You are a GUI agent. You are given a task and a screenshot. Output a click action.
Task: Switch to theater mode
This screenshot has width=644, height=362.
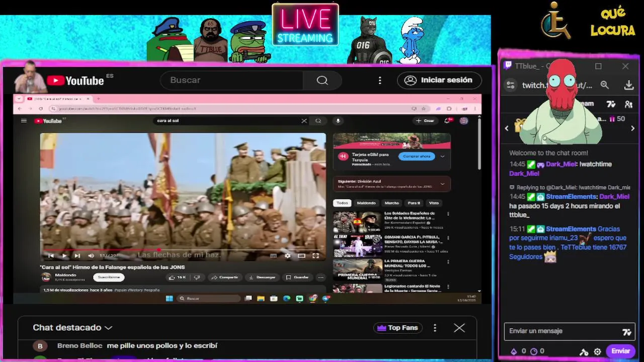301,256
